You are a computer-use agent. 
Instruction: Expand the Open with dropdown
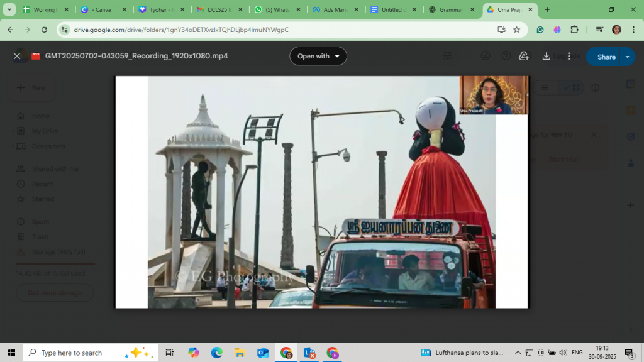coord(318,56)
